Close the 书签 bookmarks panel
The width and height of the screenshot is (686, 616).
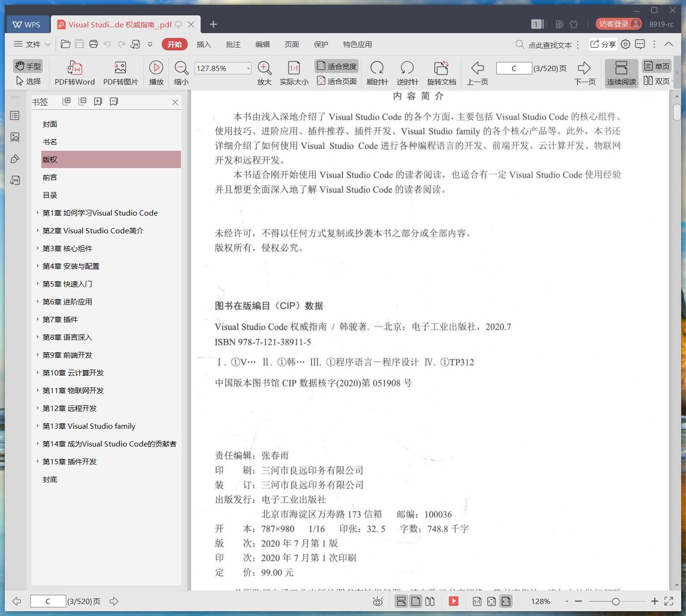point(175,102)
